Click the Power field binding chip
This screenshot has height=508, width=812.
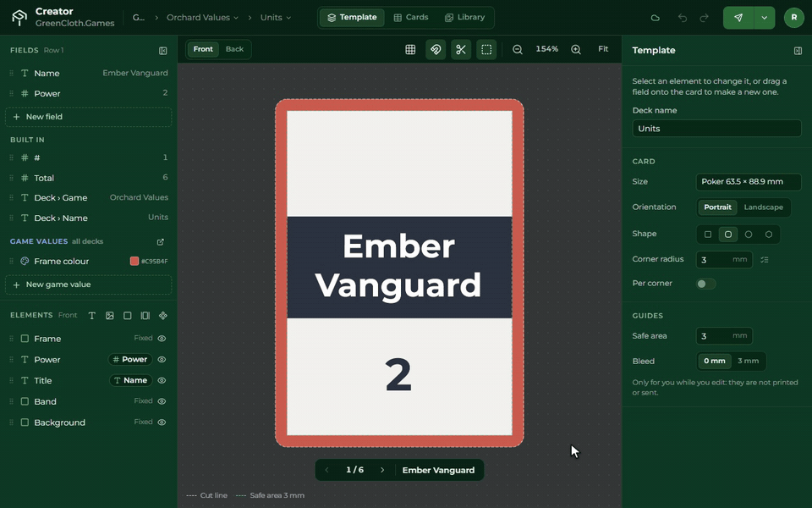[130, 360]
